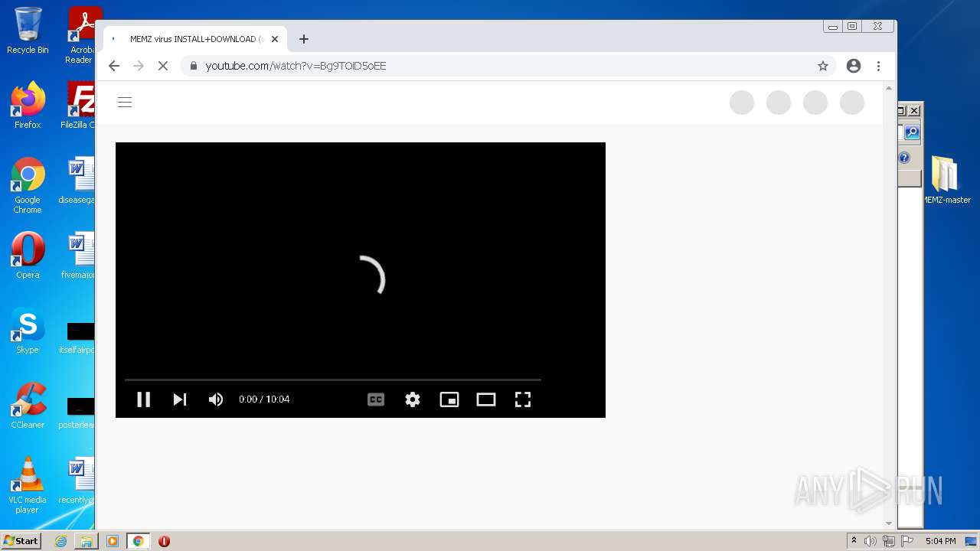Switch to Chrome taskbar button

(x=138, y=541)
